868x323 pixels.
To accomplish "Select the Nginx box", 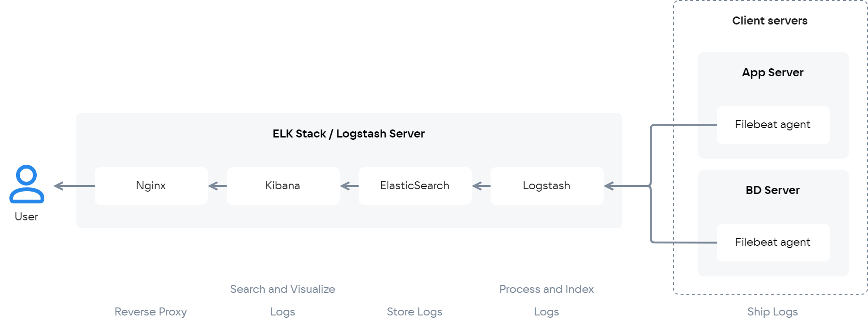I will point(151,186).
